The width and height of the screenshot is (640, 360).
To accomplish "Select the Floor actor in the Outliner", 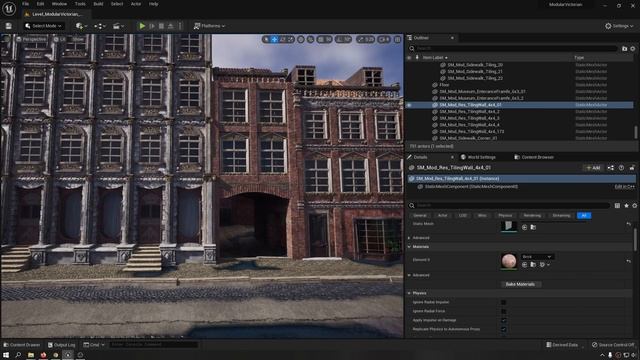I will coord(444,85).
